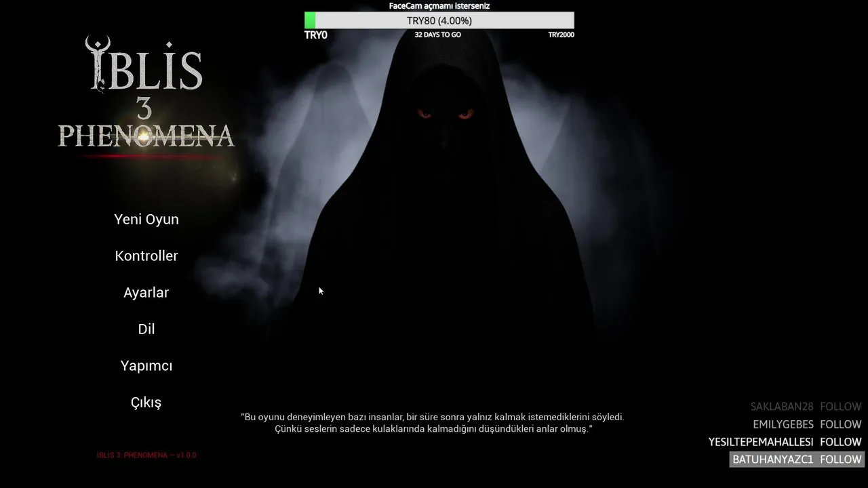Click the TRY80 donation goal progress bar
868x488 pixels.
pyautogui.click(x=439, y=20)
